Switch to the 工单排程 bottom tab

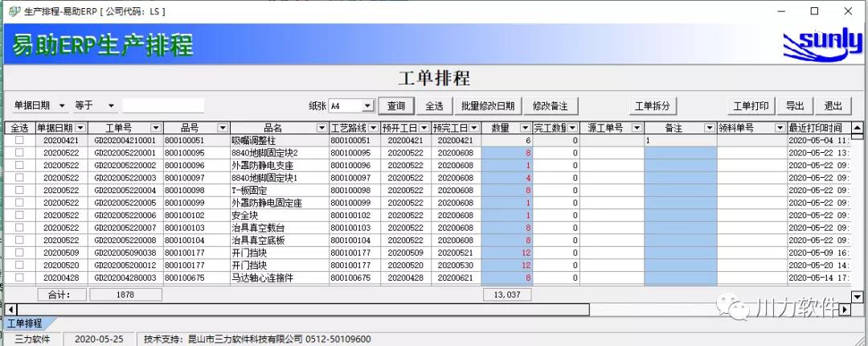[x=24, y=323]
